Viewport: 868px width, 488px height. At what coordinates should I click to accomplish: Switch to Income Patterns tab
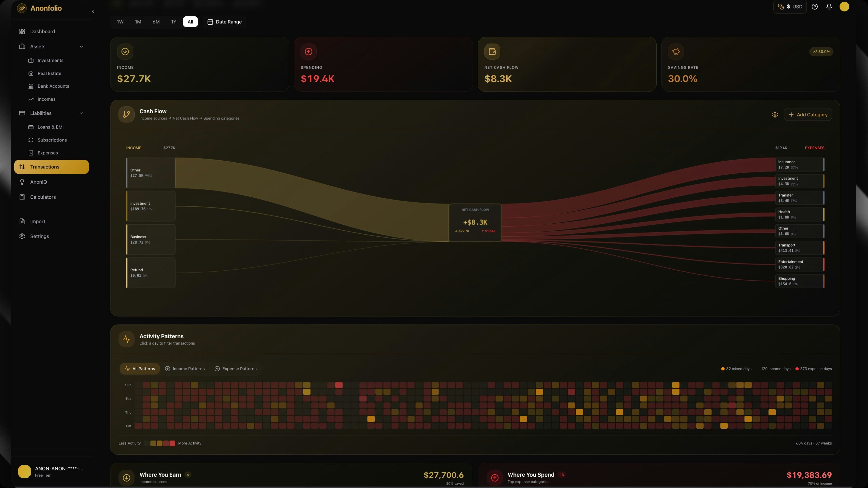[185, 369]
